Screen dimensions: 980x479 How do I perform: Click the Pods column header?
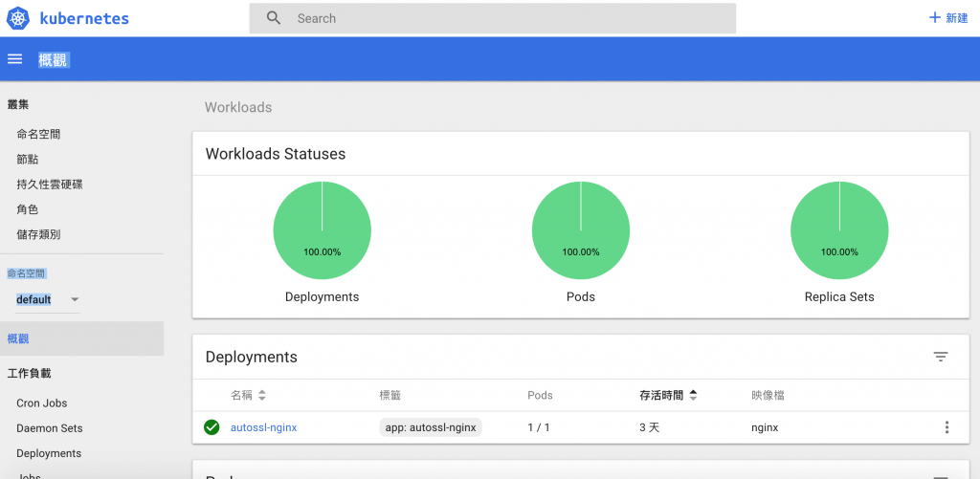click(x=540, y=395)
